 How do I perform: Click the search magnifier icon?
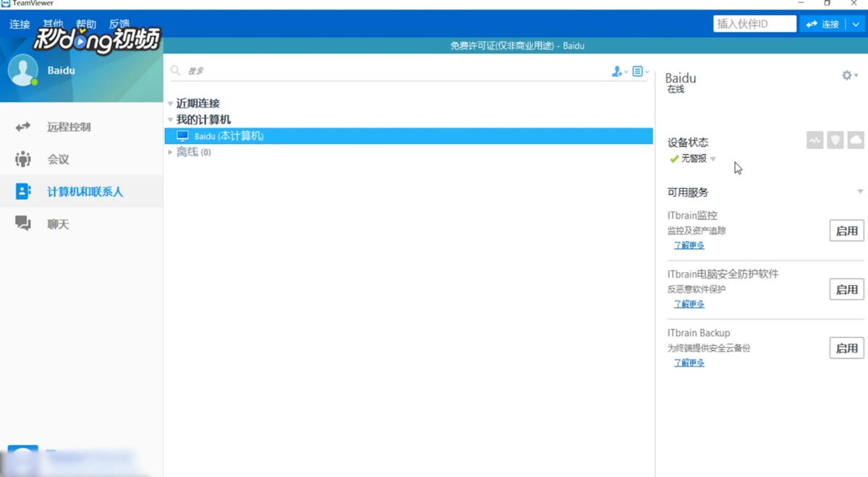pos(176,71)
